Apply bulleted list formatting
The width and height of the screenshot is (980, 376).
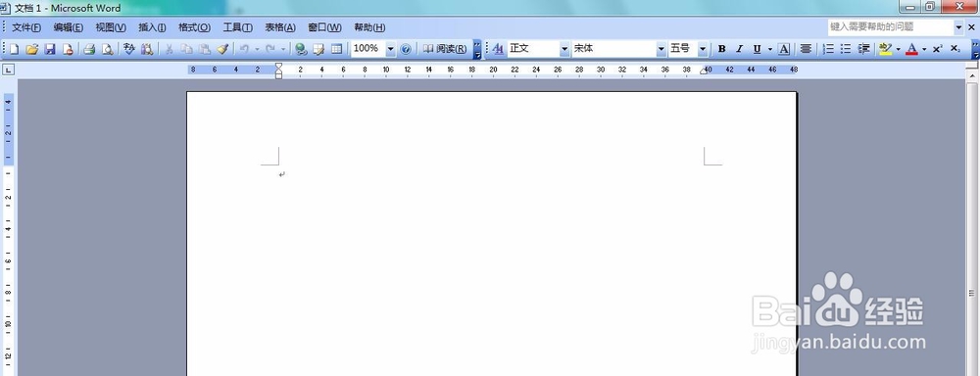pyautogui.click(x=846, y=49)
